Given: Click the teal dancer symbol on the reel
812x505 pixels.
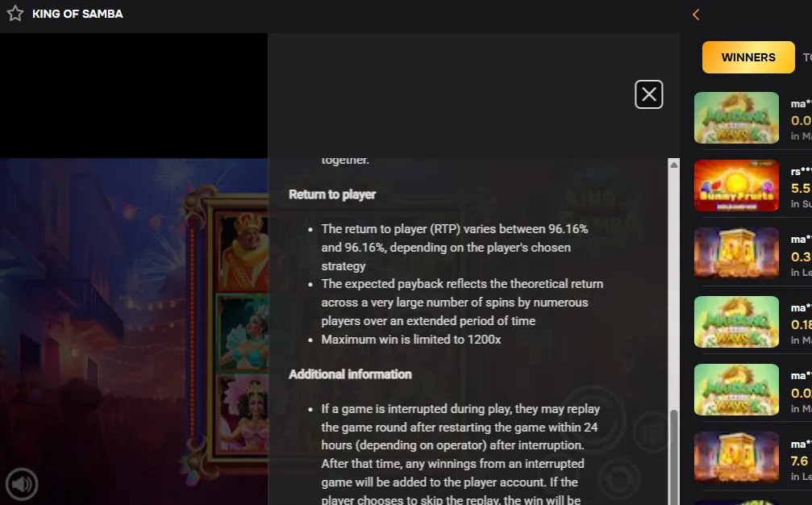Looking at the screenshot, I should point(244,333).
